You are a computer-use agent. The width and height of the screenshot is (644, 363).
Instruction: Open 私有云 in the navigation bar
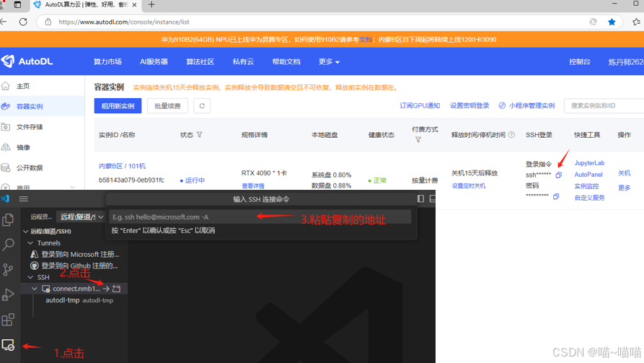(x=243, y=61)
